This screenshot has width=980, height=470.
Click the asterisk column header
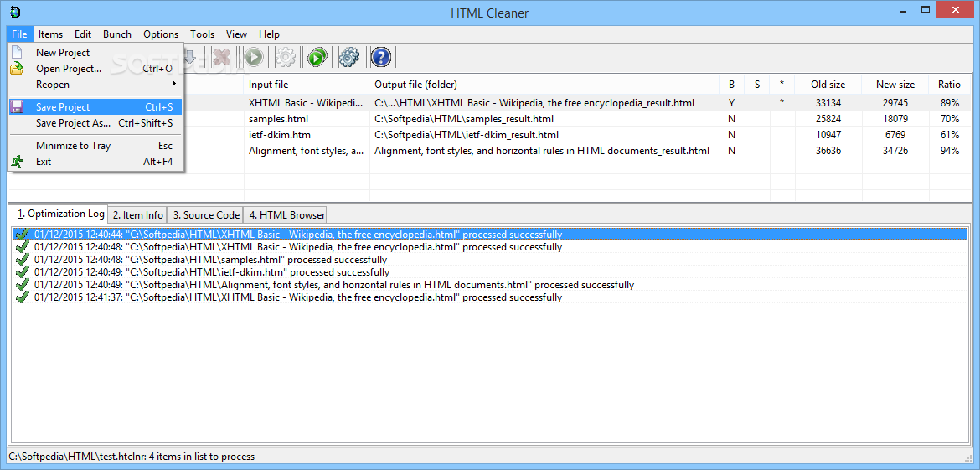[781, 85]
